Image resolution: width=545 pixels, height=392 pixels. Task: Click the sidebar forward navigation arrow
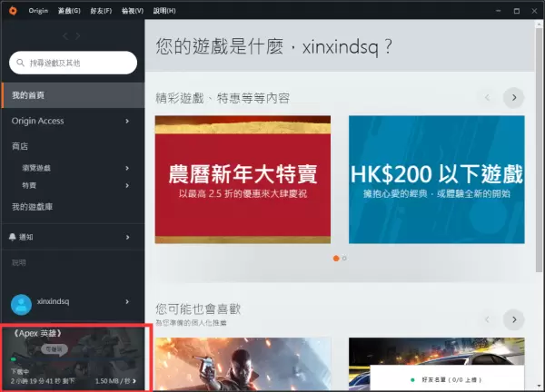[x=78, y=35]
